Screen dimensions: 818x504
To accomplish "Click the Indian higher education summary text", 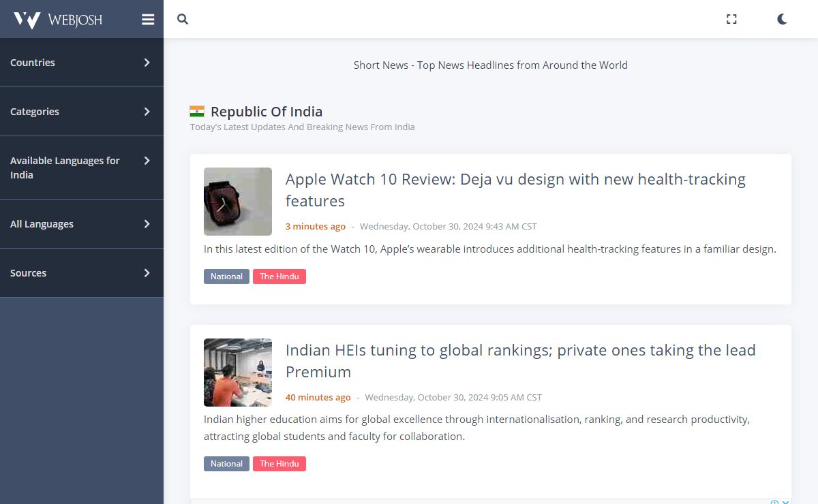I will (477, 428).
